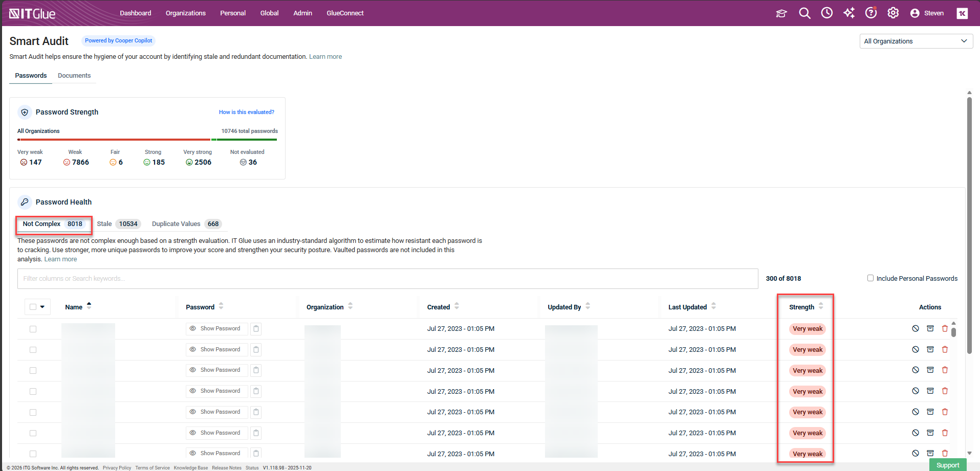The height and width of the screenshot is (471, 980).
Task: Click the filter columns search field
Action: [387, 279]
